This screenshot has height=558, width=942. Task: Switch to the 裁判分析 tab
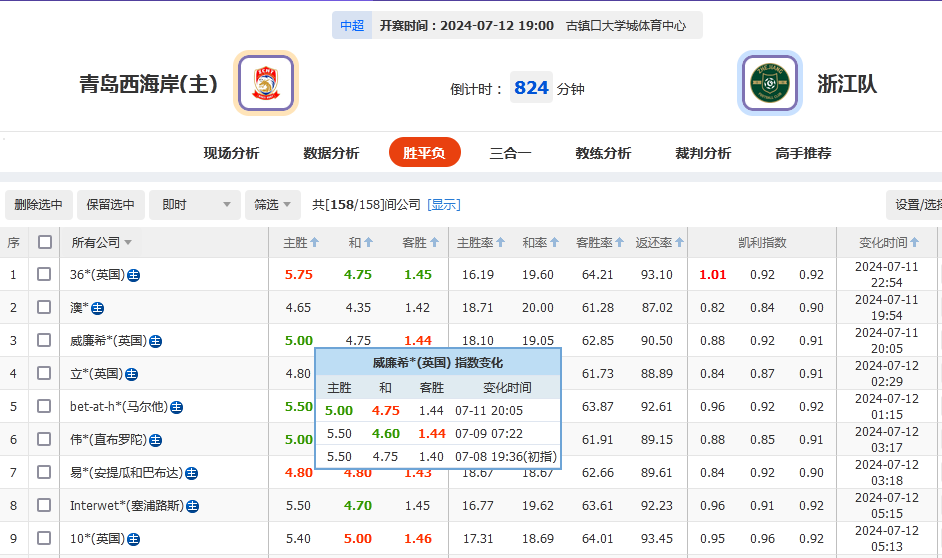click(x=703, y=153)
